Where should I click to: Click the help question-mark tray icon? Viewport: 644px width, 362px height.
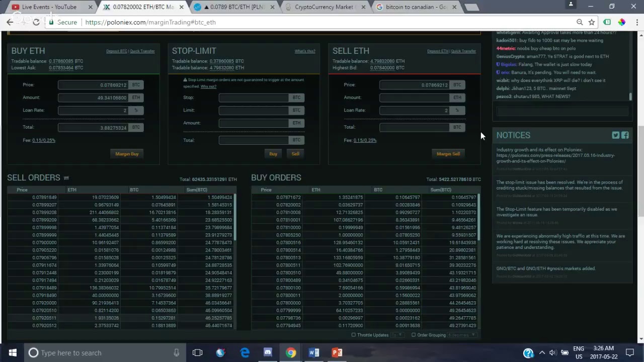[528, 353]
